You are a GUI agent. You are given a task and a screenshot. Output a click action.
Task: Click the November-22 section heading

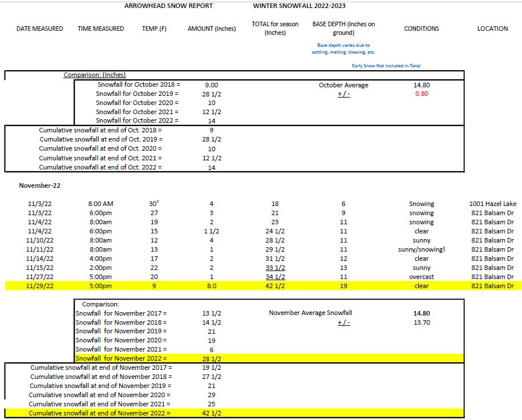click(x=39, y=185)
